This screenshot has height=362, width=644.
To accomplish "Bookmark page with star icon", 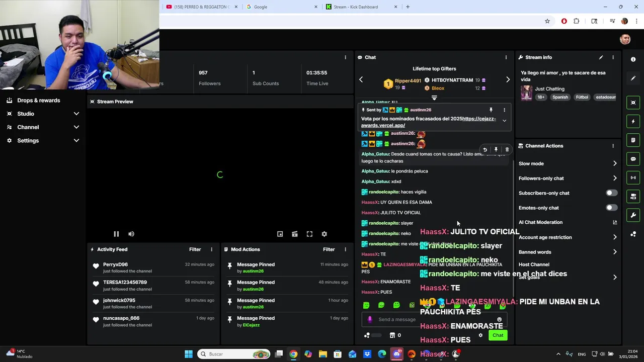I will [547, 21].
